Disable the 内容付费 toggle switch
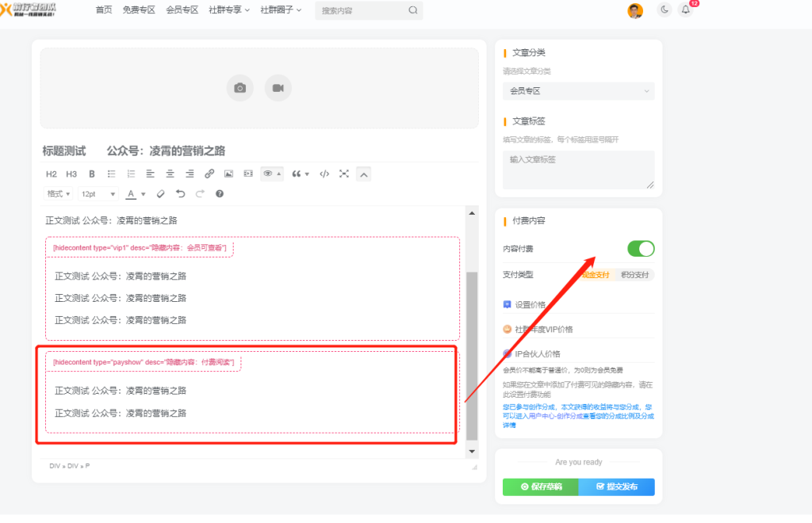812x523 pixels. point(640,248)
